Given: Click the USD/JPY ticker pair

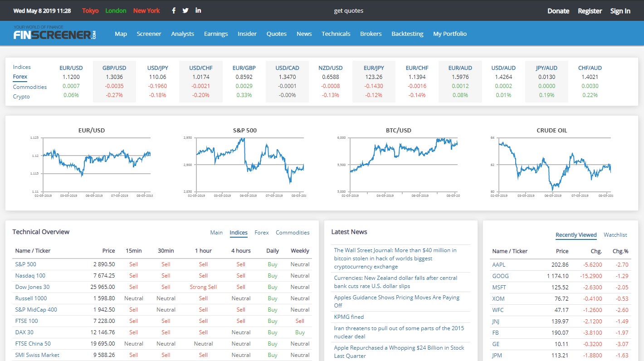Looking at the screenshot, I should coord(157,68).
